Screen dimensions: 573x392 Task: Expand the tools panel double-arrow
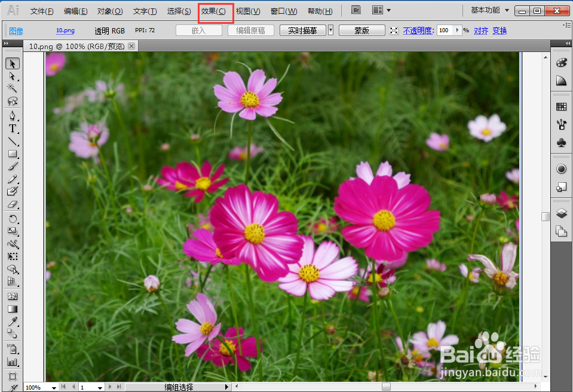pos(6,43)
